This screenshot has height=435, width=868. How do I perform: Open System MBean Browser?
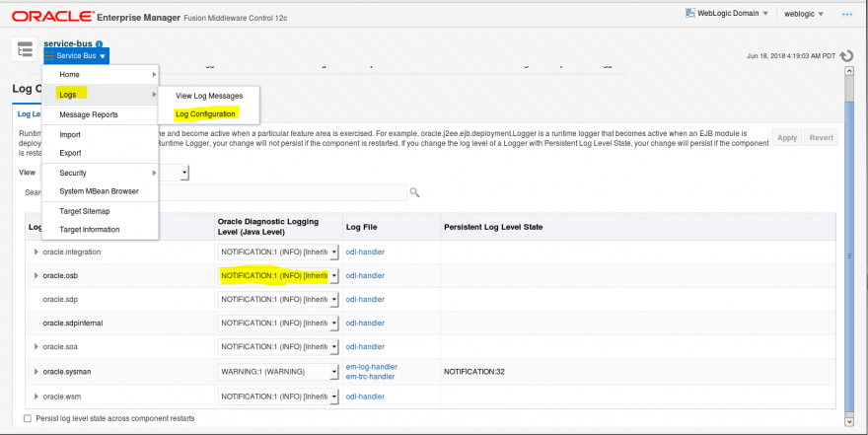click(x=101, y=191)
